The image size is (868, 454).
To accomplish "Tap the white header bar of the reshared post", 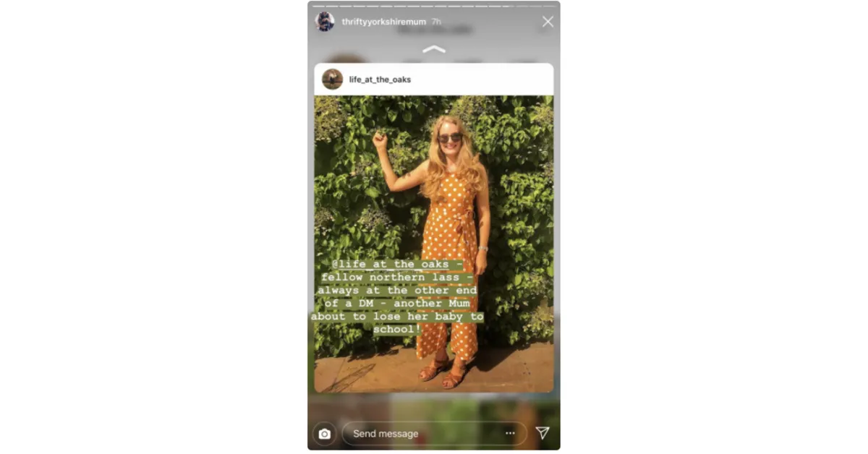I will click(434, 80).
